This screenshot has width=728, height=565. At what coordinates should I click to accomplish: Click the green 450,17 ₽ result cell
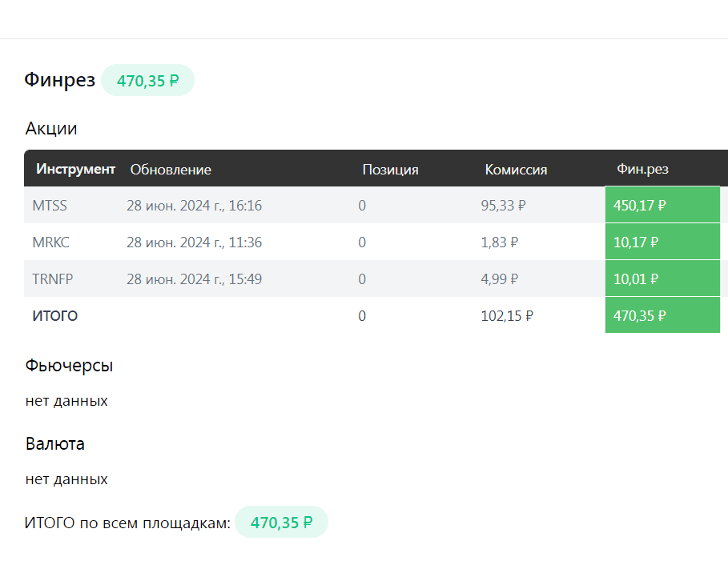click(x=662, y=205)
